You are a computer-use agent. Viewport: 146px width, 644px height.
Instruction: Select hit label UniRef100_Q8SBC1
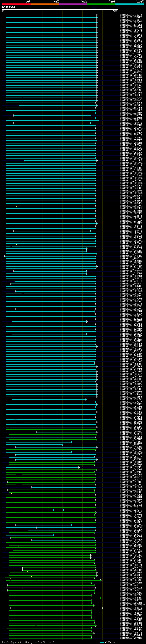click(131, 75)
